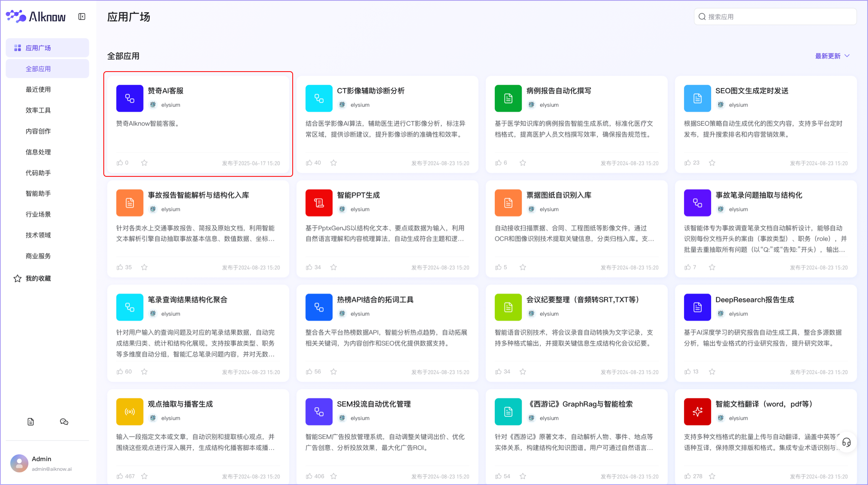Click the Alknow logo

click(x=36, y=16)
